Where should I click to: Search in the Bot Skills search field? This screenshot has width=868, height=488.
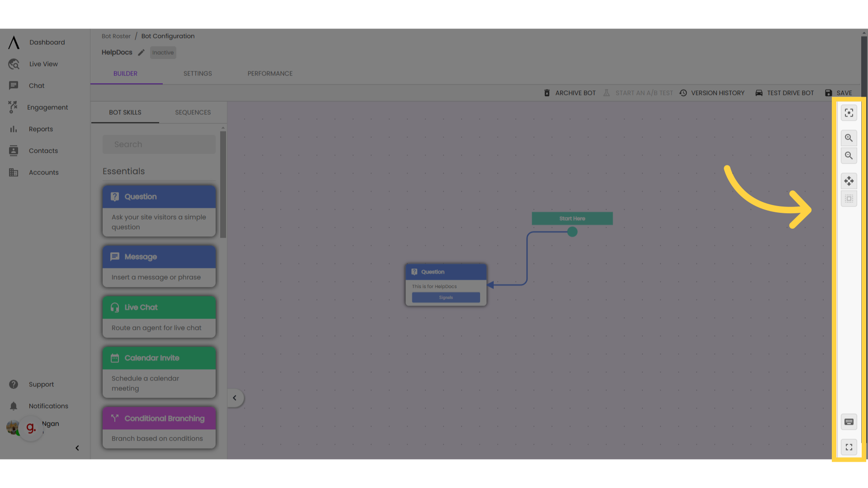pos(159,144)
